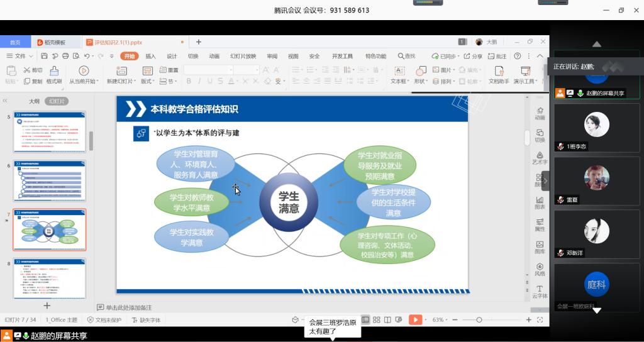Click the 文档助手 document assistant icon
Image resolution: width=644 pixels, height=342 pixels.
499,71
